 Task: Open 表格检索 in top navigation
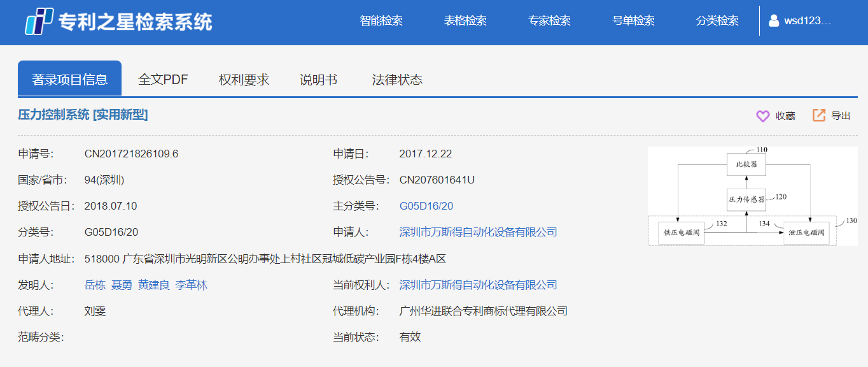pyautogui.click(x=465, y=20)
